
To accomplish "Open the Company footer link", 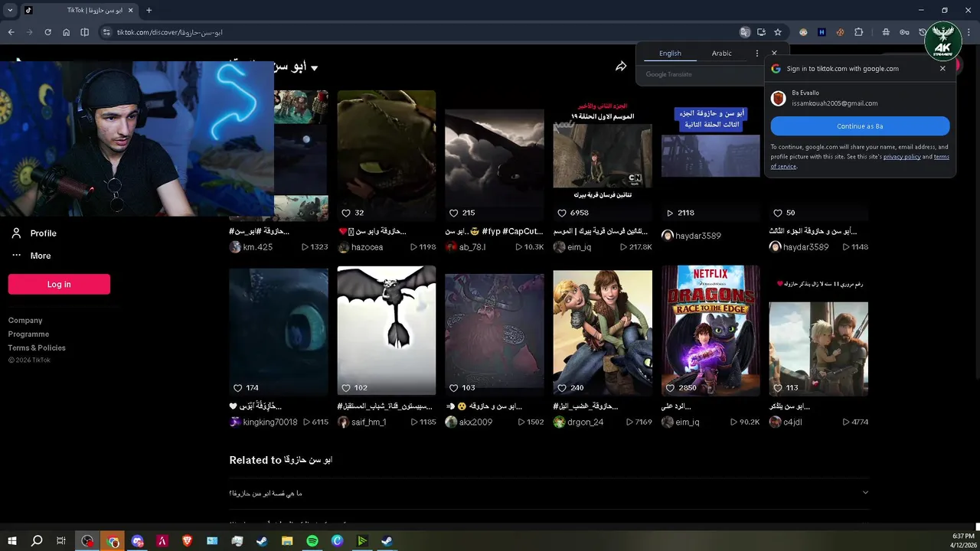I will click(x=25, y=321).
